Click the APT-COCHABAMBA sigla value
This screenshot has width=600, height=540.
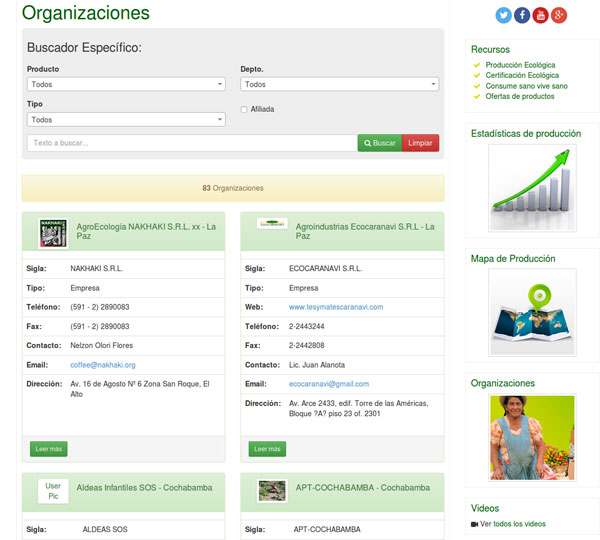[x=327, y=529]
